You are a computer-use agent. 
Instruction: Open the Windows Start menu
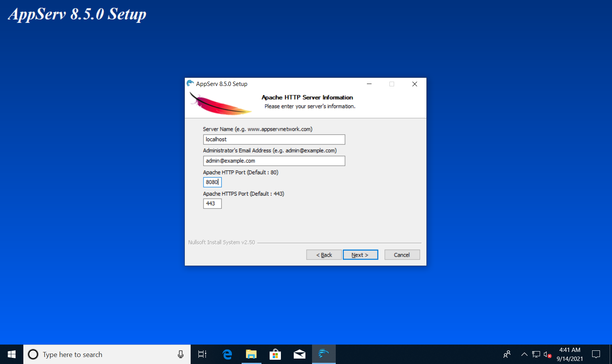click(12, 354)
